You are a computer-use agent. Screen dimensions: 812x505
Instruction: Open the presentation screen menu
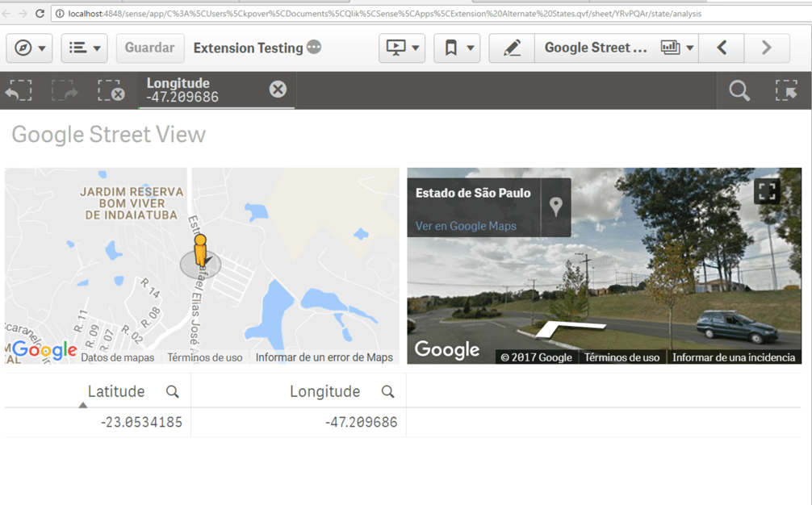pos(402,48)
